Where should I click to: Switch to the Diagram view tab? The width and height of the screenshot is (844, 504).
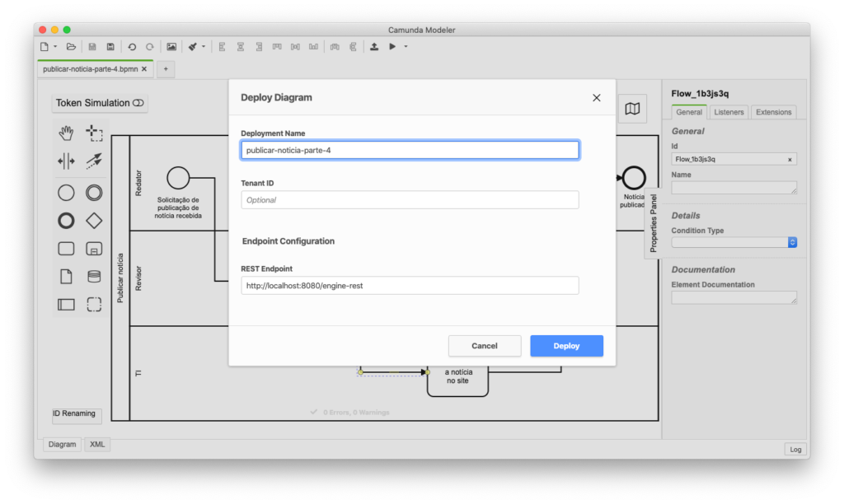point(62,445)
